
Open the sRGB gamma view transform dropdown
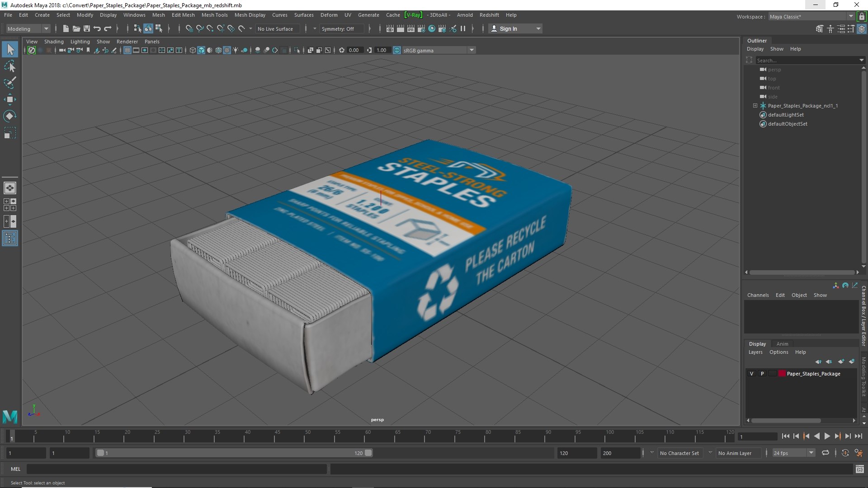click(439, 50)
